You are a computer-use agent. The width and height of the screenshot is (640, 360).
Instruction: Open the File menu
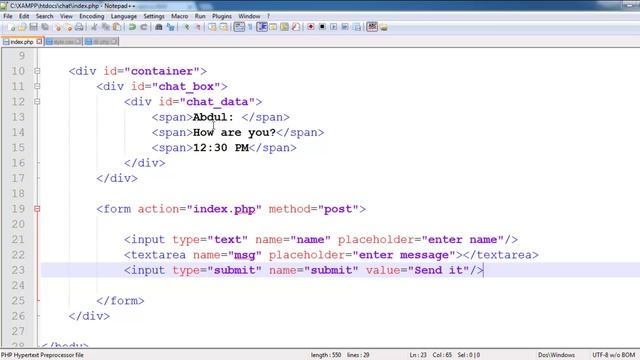click(x=8, y=16)
